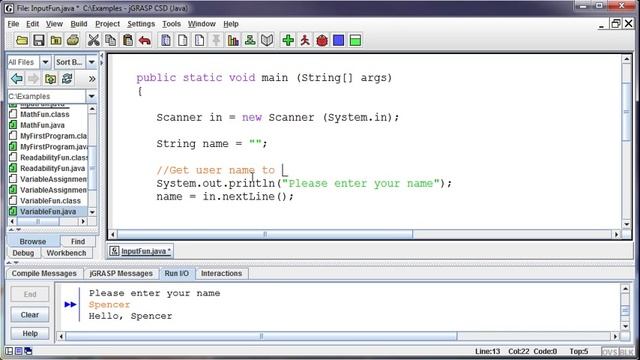The image size is (640, 360).
Task: Select the Run I/O tab
Action: tap(177, 273)
